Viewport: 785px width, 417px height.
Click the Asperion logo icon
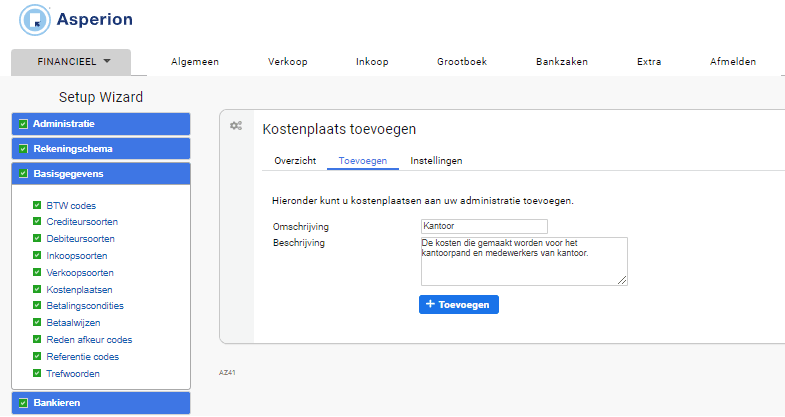[35, 20]
